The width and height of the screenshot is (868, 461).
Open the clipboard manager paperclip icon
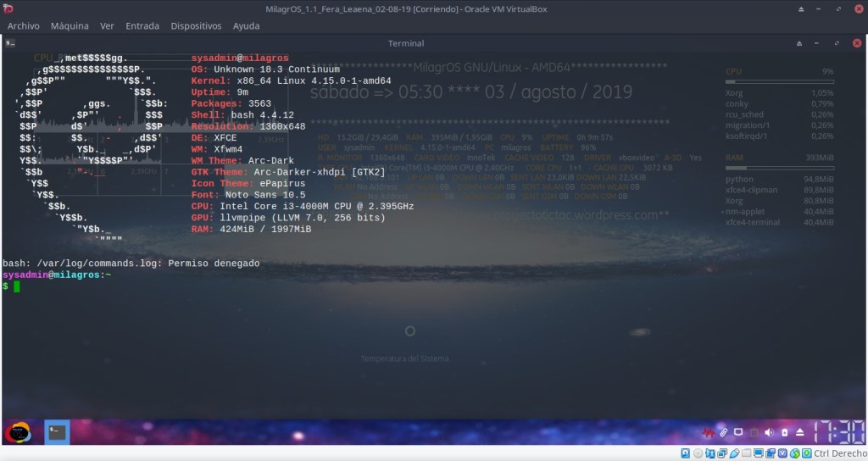pos(723,432)
